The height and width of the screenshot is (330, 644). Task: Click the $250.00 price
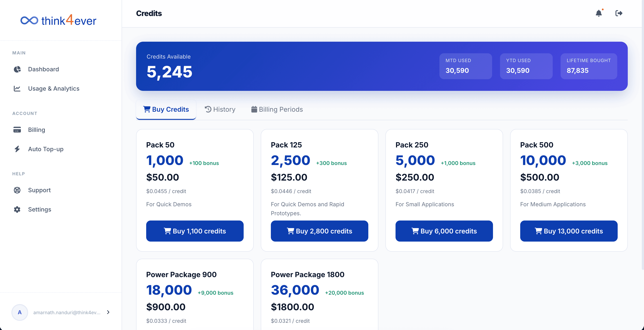(415, 177)
